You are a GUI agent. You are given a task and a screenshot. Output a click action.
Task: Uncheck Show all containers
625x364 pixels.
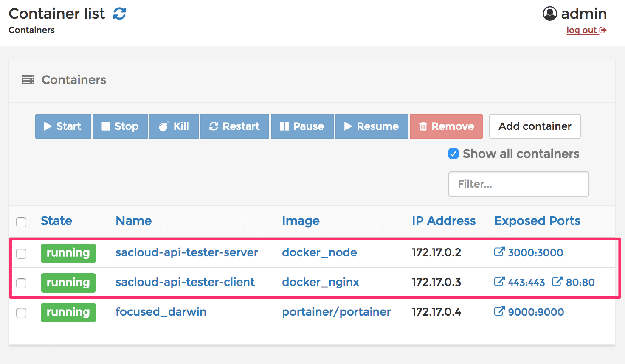tap(453, 154)
